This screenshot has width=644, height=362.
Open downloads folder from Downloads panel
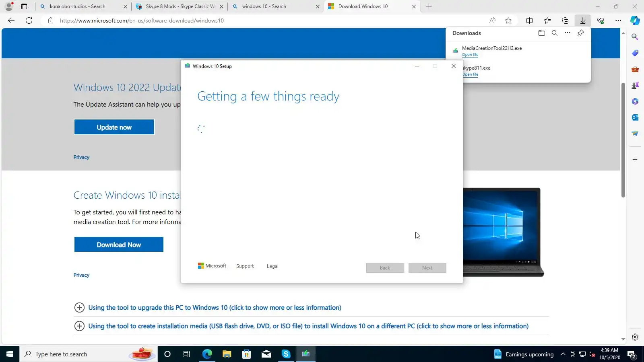point(542,33)
